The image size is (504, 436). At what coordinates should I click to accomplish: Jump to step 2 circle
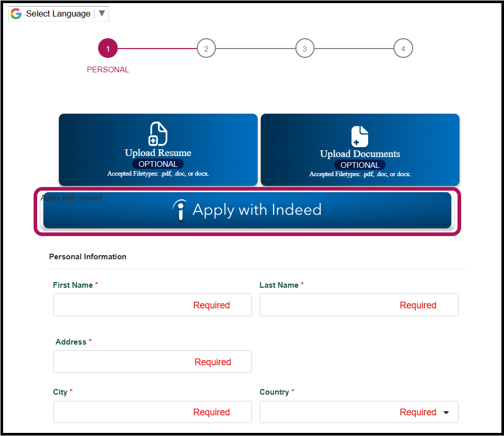tap(207, 49)
